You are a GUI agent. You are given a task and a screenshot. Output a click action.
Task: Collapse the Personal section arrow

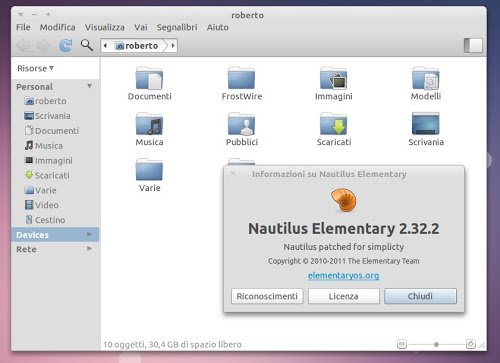click(89, 86)
